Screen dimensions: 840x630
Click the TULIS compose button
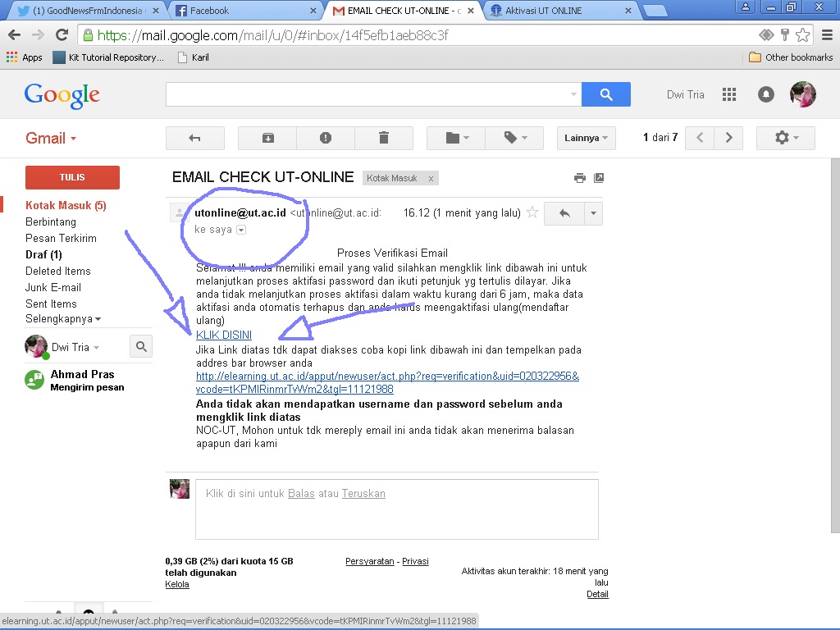pyautogui.click(x=72, y=177)
